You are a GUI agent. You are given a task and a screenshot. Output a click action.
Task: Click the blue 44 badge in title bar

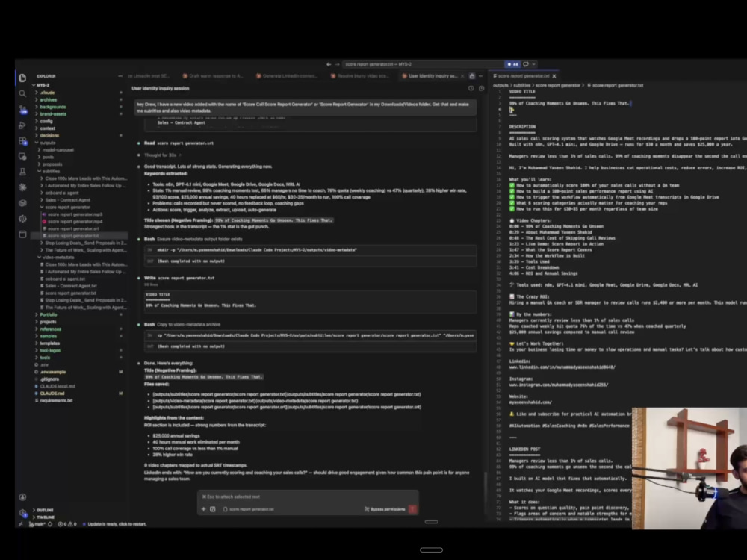(x=512, y=64)
